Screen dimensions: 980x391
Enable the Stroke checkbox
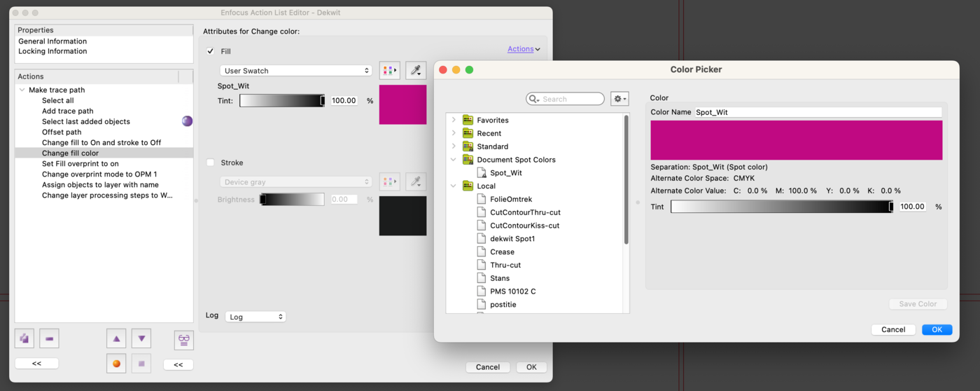[211, 163]
